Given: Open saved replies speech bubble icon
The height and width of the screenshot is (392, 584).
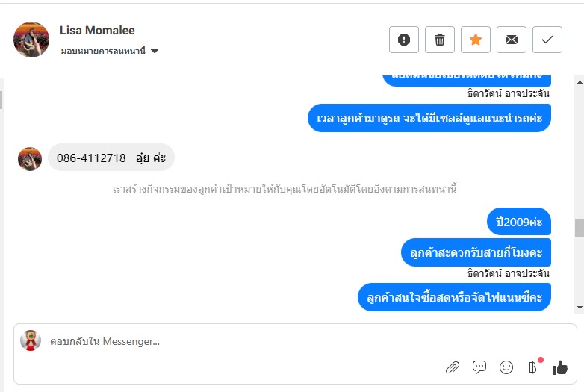Looking at the screenshot, I should pyautogui.click(x=479, y=367).
